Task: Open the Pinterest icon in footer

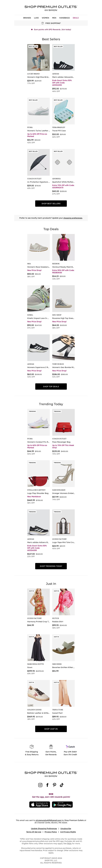Action: coord(54,785)
